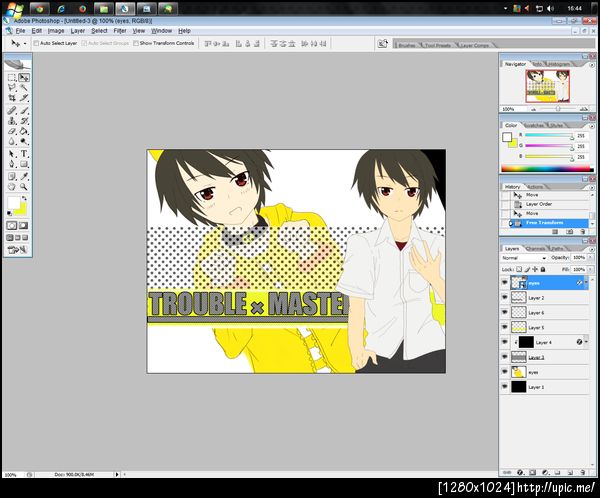Open the status bar info arrow
The image size is (600, 498).
pos(117,474)
